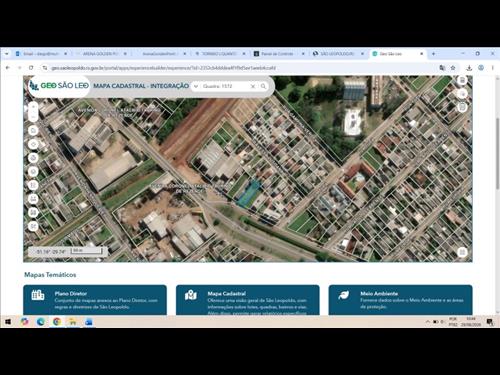Open the Windows Start menu

[x=8, y=322]
